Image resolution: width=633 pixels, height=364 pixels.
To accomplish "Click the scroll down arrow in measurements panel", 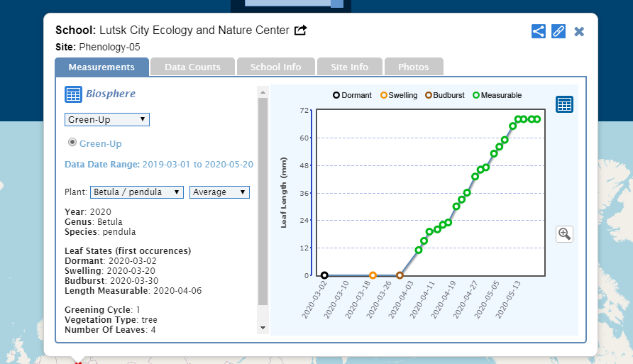I will 263,327.
